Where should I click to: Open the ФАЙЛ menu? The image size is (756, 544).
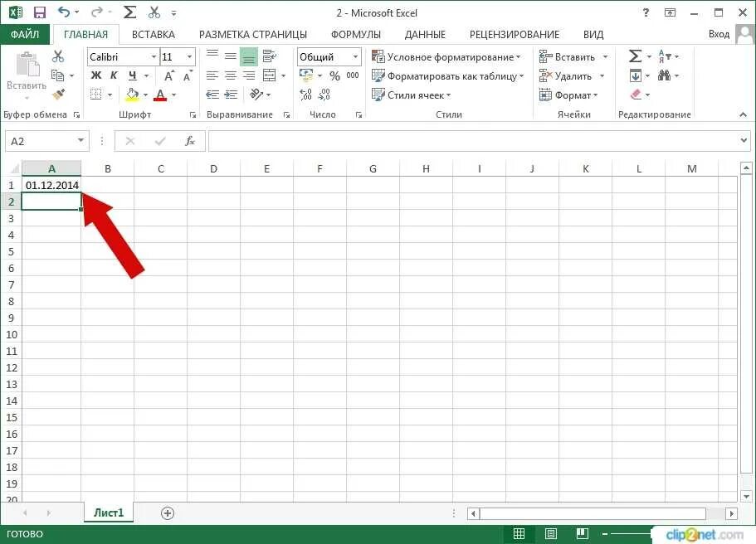pos(25,34)
